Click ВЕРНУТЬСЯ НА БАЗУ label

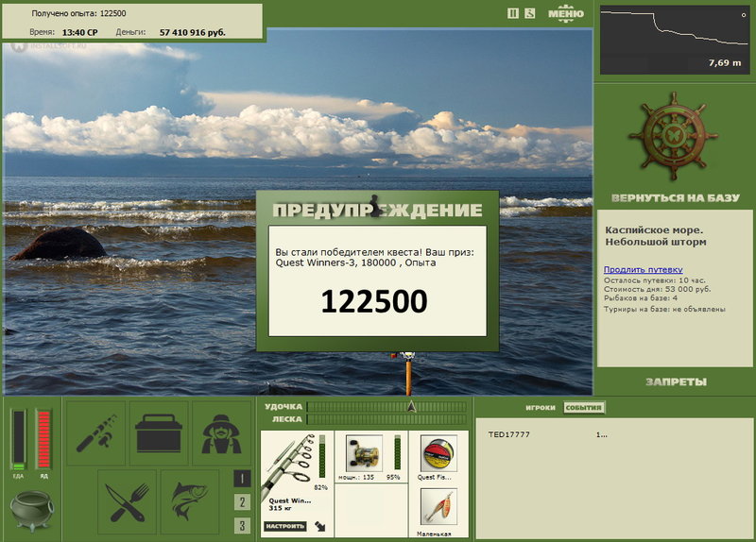point(675,198)
